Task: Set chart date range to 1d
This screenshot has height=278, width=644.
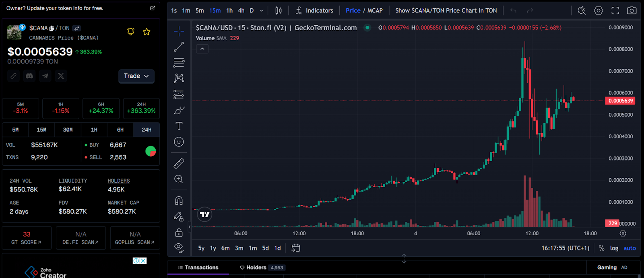Action: 278,248
